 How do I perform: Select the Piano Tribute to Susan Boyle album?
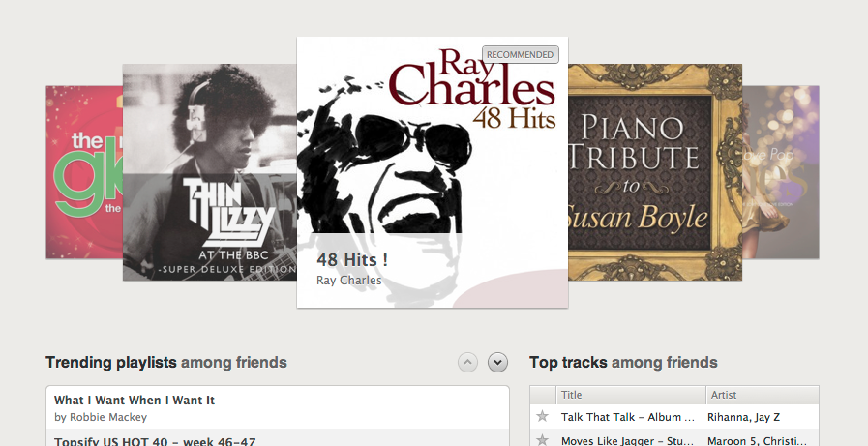tap(655, 172)
